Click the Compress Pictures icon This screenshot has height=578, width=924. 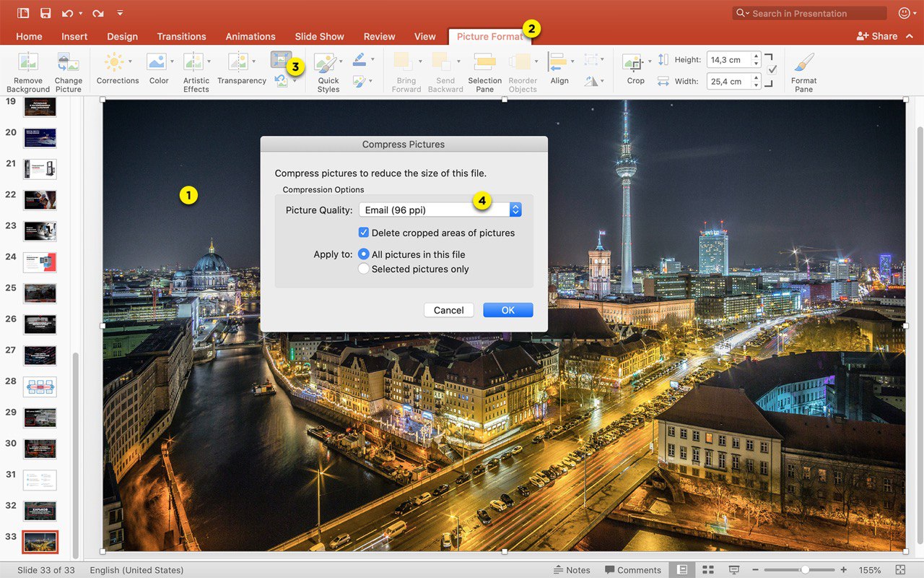tap(281, 59)
